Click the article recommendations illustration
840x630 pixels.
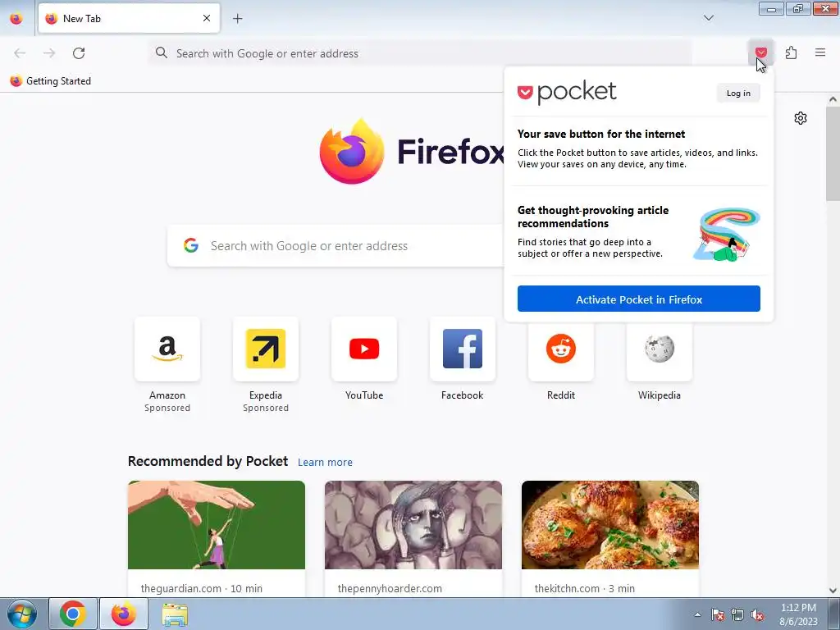[727, 235]
